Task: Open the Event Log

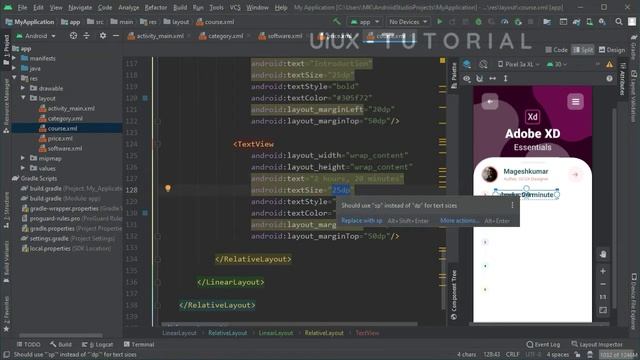Action: [543, 344]
